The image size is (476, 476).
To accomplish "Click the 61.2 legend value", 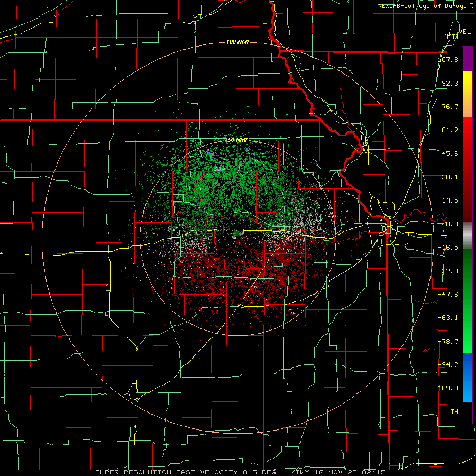I will point(450,130).
